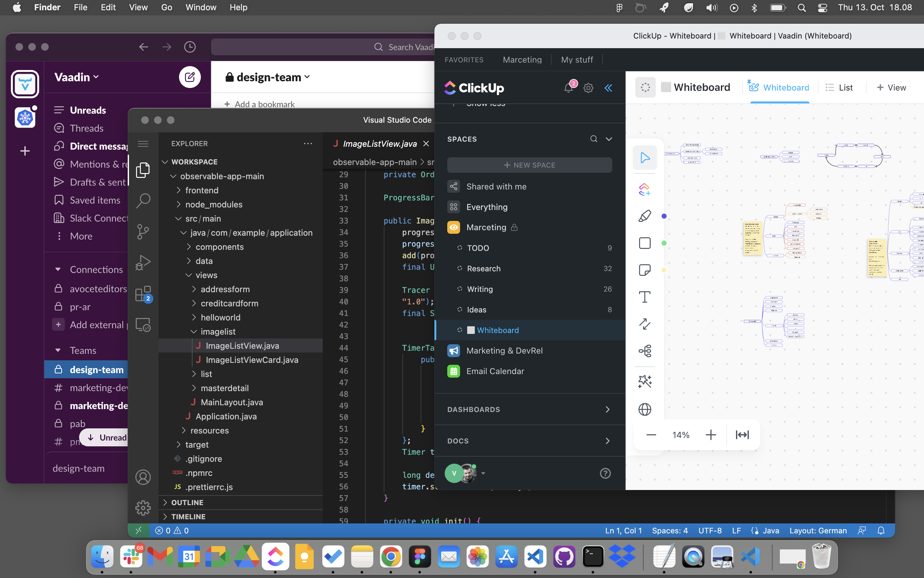The image size is (924, 578).
Task: Open the design-team channel dropdown in Slack
Action: pos(268,77)
